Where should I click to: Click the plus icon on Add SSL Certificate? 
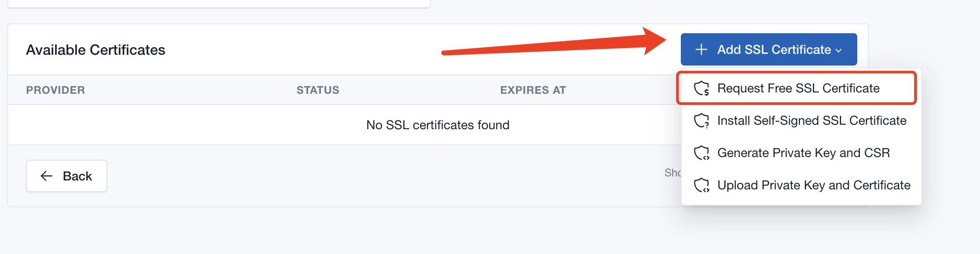pyautogui.click(x=701, y=49)
